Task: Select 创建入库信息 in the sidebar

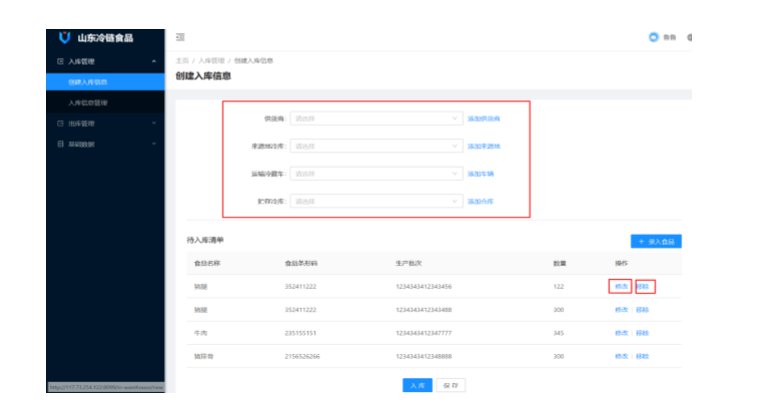Action: pos(88,82)
